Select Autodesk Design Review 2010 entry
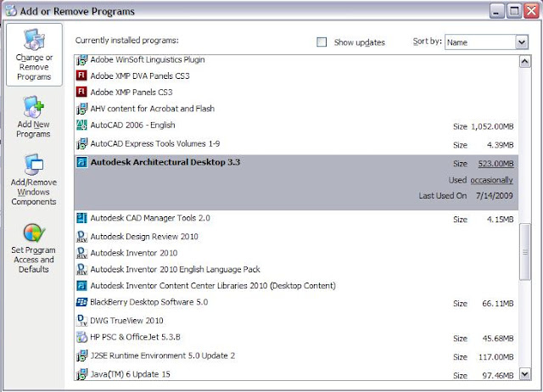This screenshot has height=392, width=543. point(296,237)
